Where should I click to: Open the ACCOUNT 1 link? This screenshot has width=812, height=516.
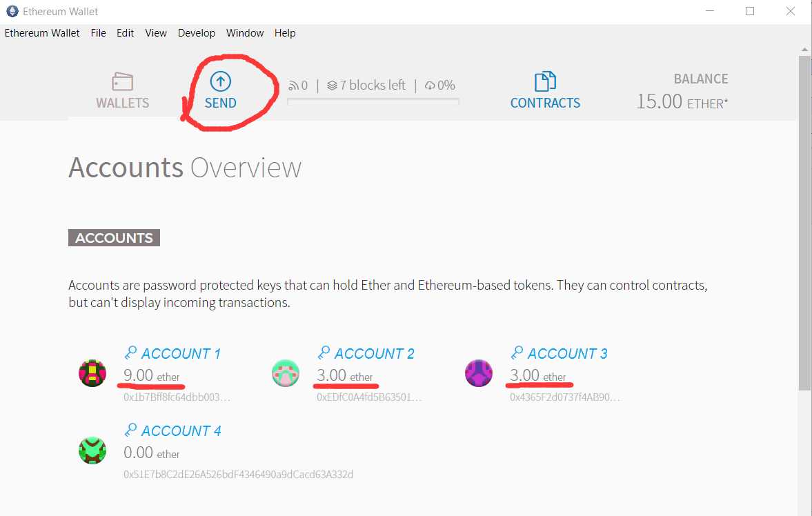click(181, 354)
